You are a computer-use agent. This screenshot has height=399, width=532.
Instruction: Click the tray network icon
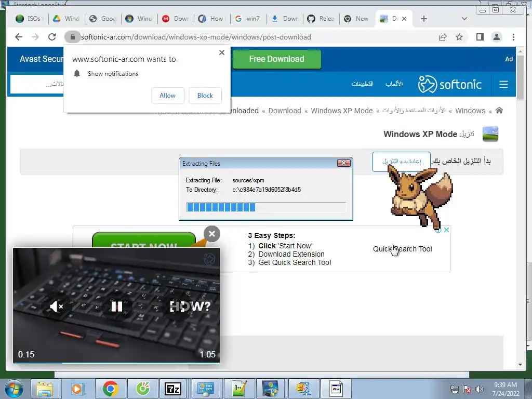pyautogui.click(x=454, y=389)
